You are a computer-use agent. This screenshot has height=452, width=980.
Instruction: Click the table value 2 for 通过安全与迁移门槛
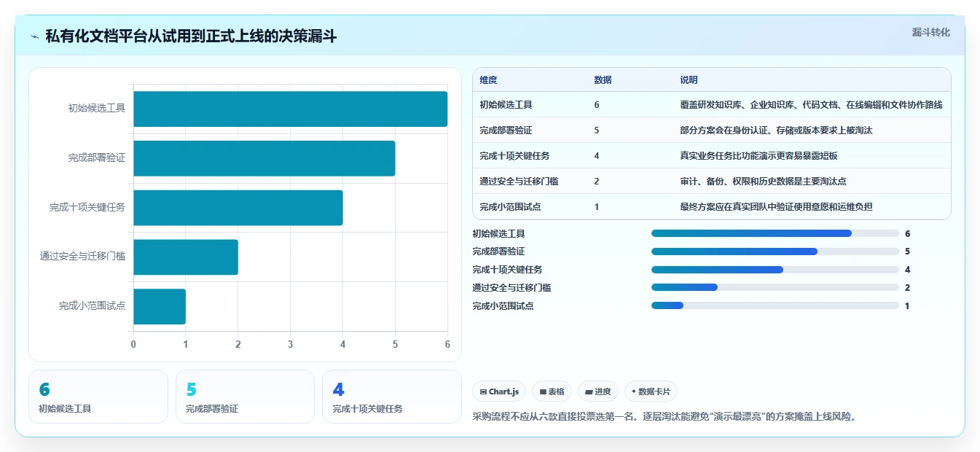[597, 182]
